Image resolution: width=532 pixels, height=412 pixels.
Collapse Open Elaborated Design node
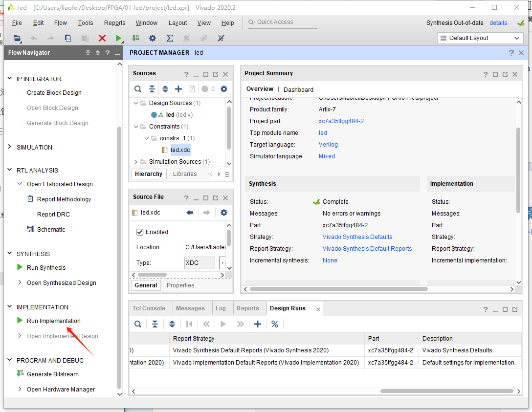[20, 184]
